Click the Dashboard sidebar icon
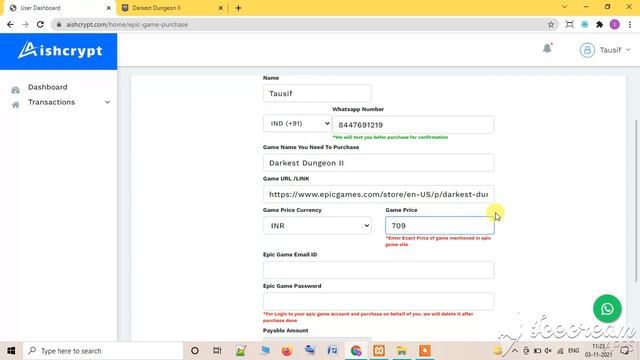The height and width of the screenshot is (360, 640). tap(16, 90)
